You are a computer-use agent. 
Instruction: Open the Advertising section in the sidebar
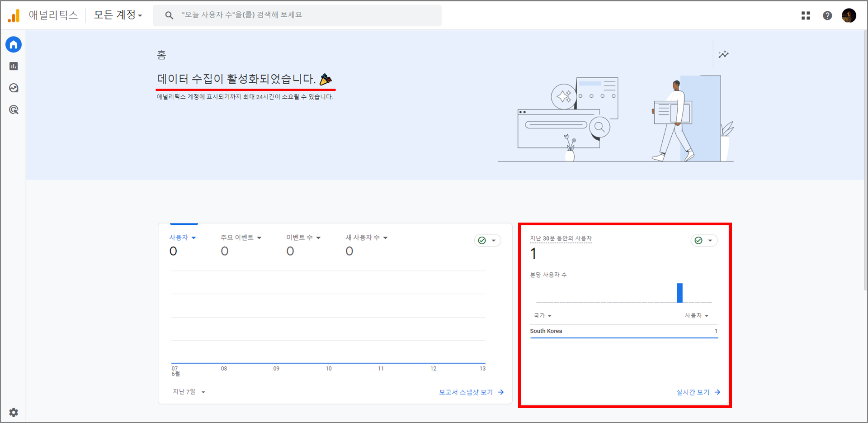click(x=14, y=109)
